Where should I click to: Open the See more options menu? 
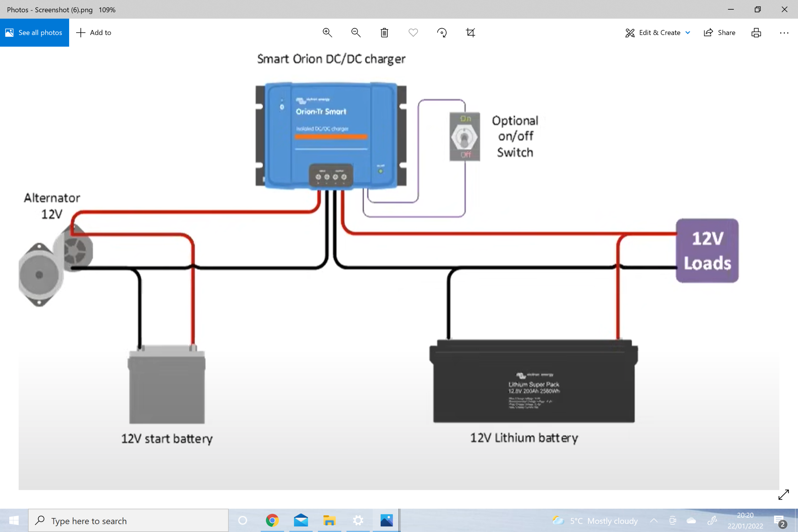pyautogui.click(x=784, y=33)
